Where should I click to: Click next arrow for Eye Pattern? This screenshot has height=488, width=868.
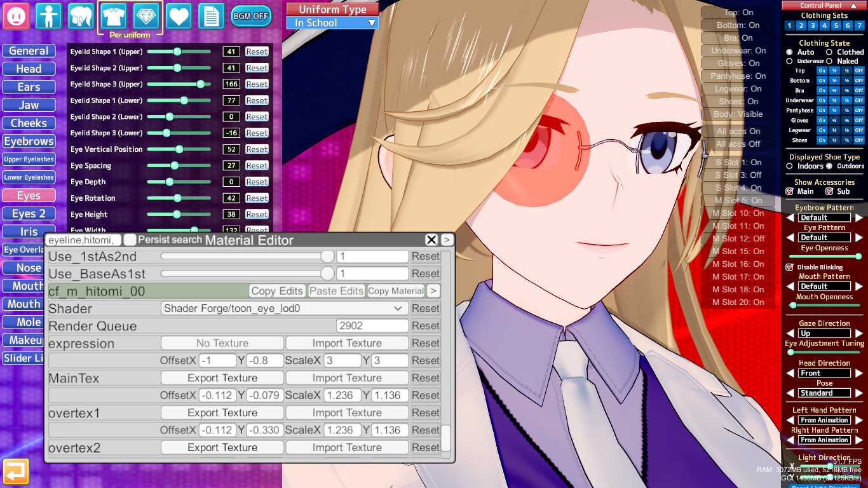(x=858, y=238)
